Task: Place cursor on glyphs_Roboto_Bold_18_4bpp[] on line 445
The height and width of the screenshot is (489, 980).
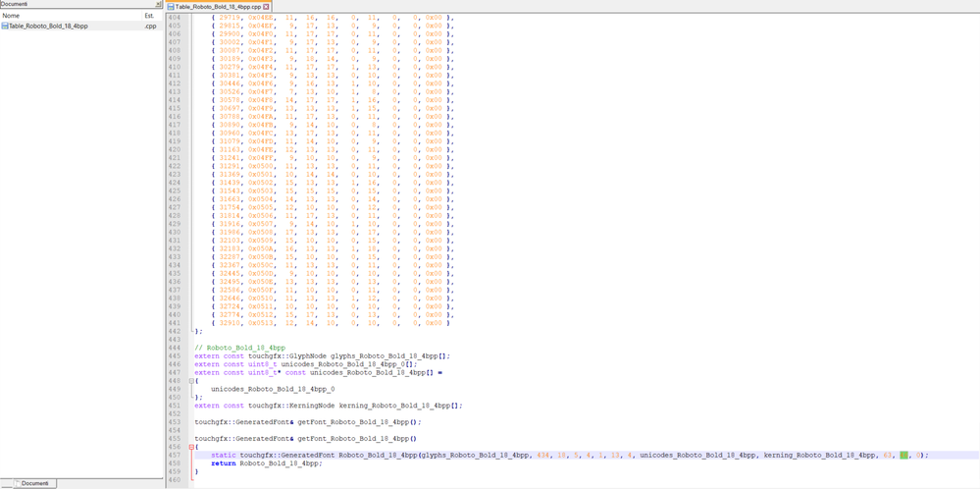Action: pyautogui.click(x=388, y=355)
